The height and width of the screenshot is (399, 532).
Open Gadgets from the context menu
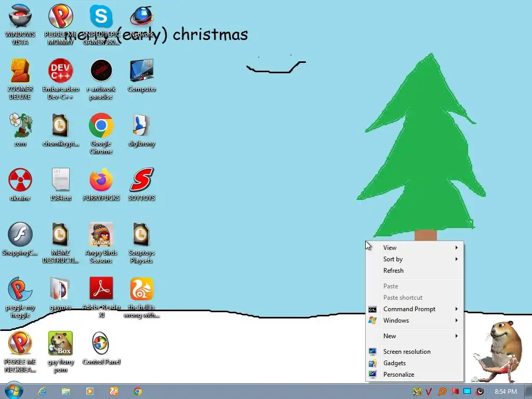415,363
